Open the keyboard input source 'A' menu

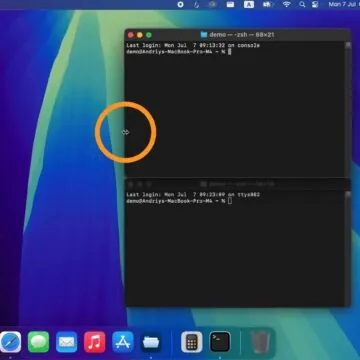[x=249, y=4]
